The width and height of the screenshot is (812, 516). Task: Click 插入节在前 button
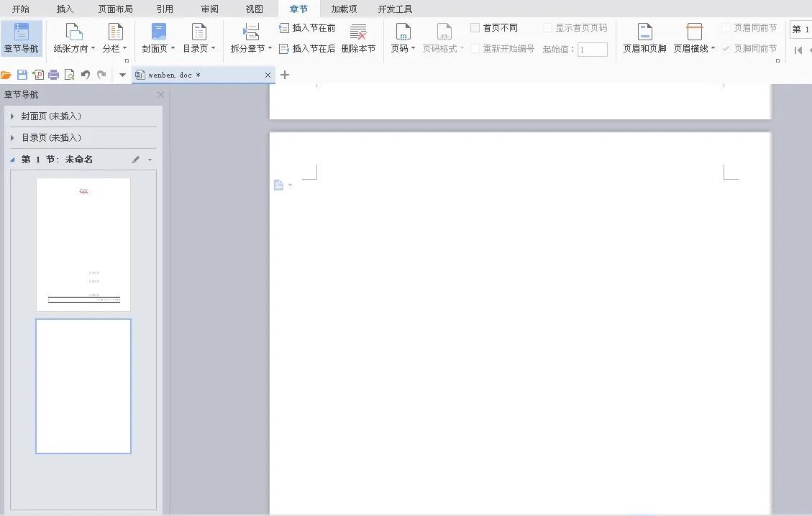pyautogui.click(x=307, y=28)
